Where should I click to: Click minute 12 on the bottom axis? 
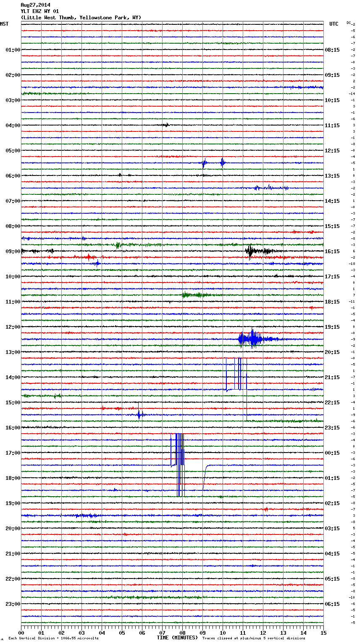point(263,633)
